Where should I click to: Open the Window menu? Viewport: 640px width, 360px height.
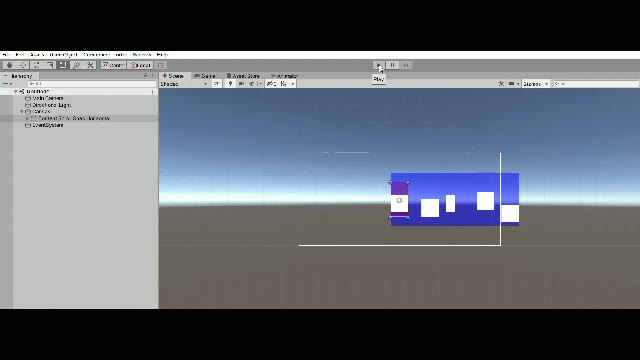142,55
